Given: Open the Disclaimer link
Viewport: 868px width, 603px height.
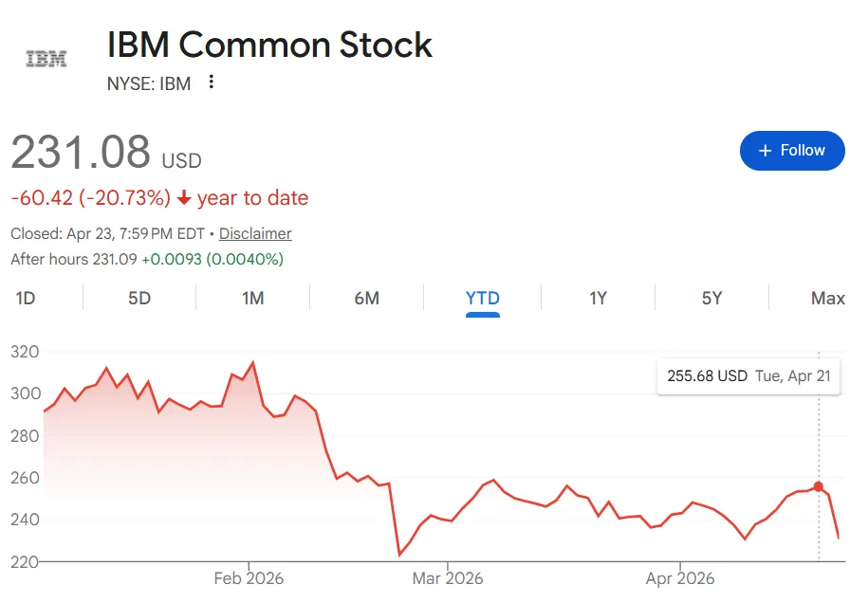Looking at the screenshot, I should (255, 233).
